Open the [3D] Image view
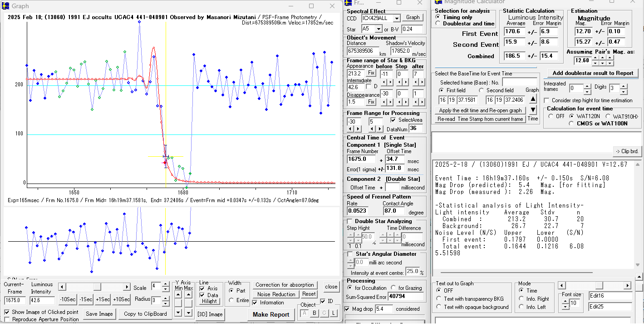644x328 pixels. point(210,314)
